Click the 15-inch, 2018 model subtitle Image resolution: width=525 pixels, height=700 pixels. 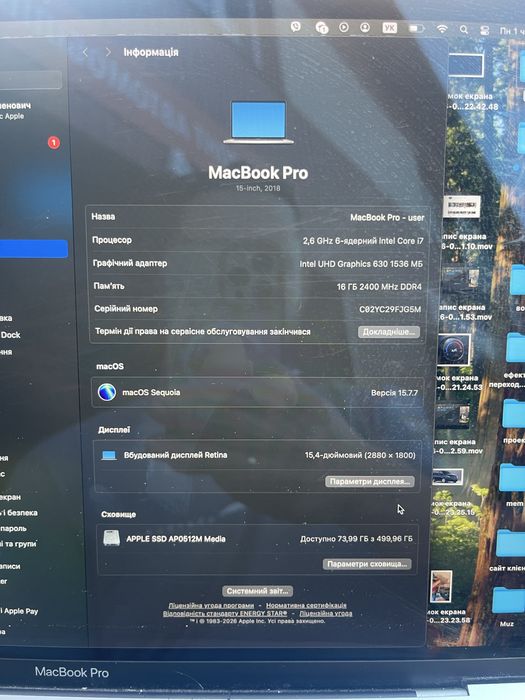point(258,188)
